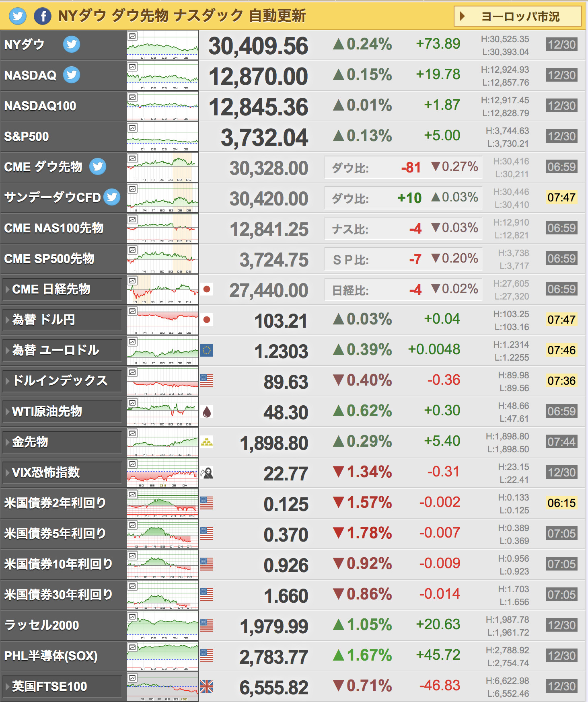Click the grim reaper icon on VIX row
This screenshot has height=702, width=588.
207,472
